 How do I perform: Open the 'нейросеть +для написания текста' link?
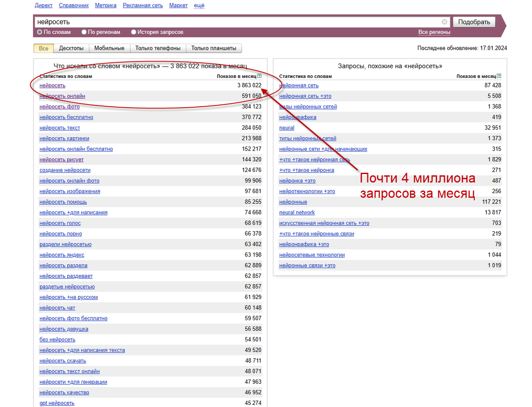[x=82, y=350]
